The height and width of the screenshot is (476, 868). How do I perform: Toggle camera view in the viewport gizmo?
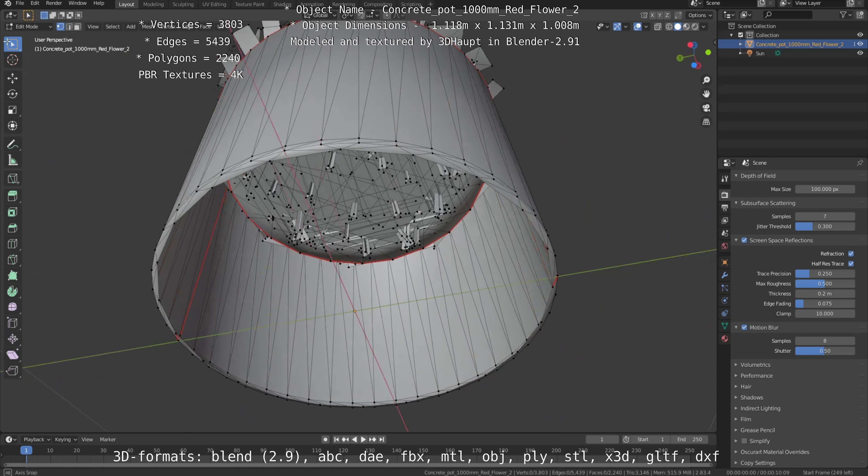[x=706, y=108]
